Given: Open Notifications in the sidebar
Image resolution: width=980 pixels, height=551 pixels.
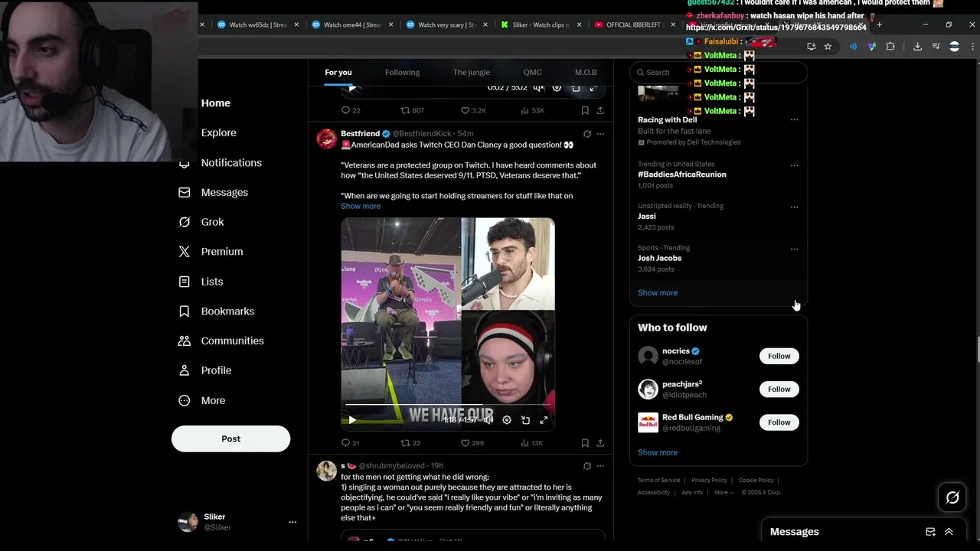Looking at the screenshot, I should click(x=231, y=162).
